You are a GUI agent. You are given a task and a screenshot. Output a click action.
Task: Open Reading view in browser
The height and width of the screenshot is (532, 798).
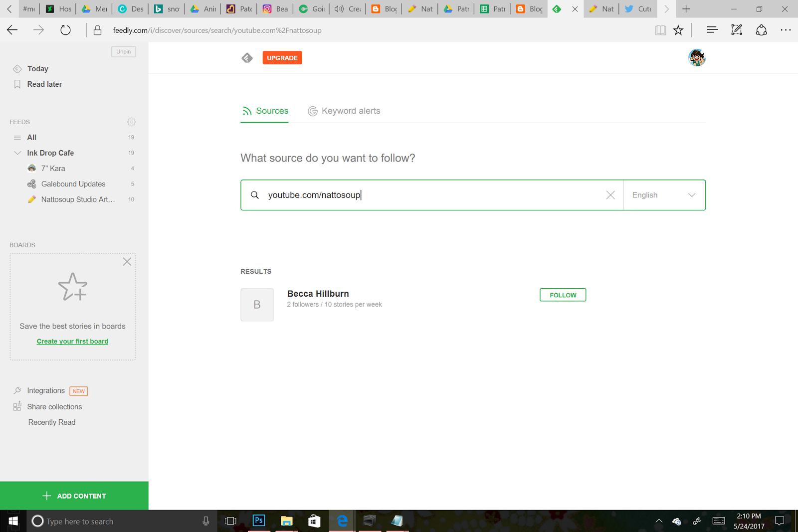(660, 30)
